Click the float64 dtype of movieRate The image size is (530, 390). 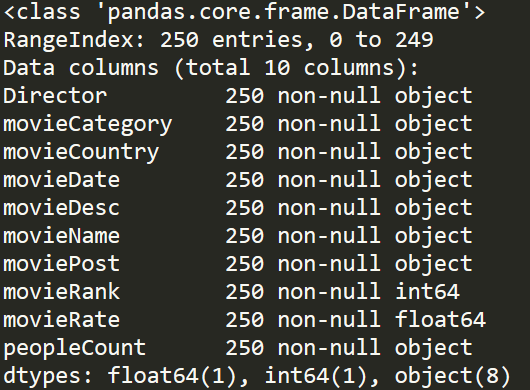pos(440,319)
